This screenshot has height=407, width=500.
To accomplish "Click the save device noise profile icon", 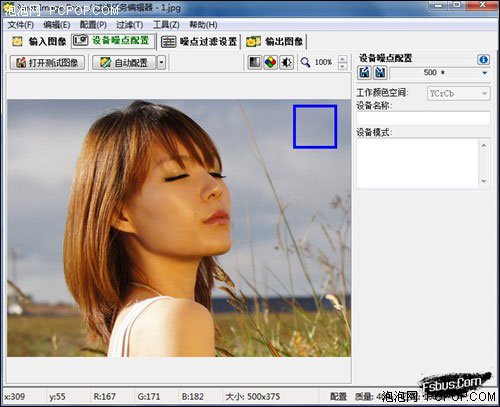I will [380, 72].
